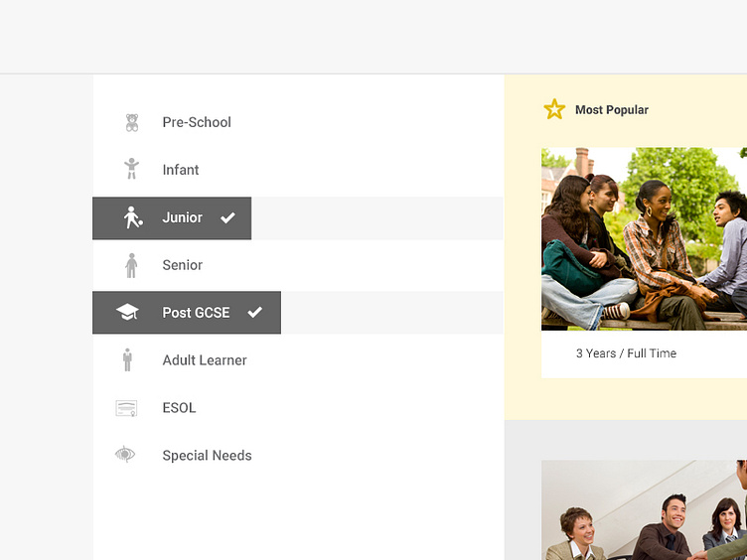Viewport: 747px width, 560px height.
Task: Uncheck the Junior checkmark
Action: click(227, 217)
